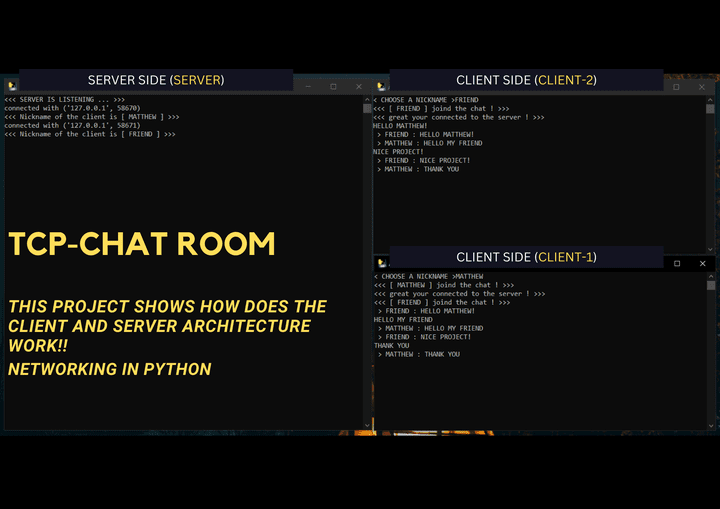Click "> FRIEND : NICE PROJECT!" in Client-2
Screen dimensions: 720x509
pyautogui.click(x=423, y=160)
